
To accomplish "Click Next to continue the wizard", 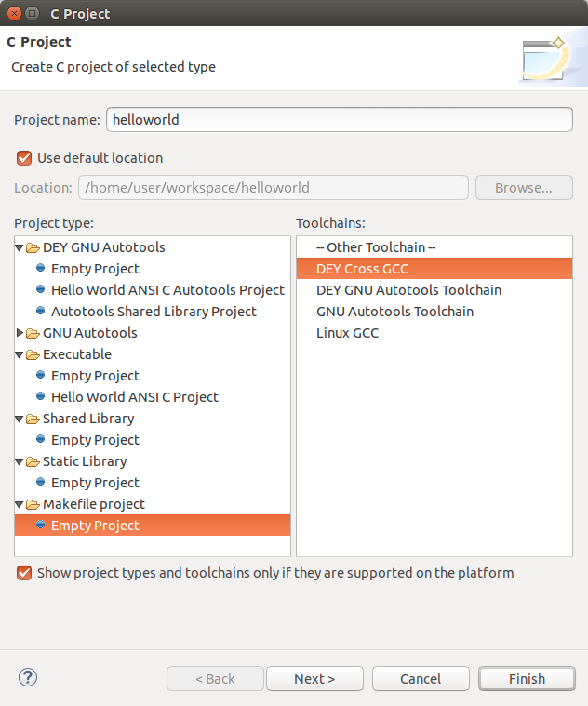I will tap(314, 679).
